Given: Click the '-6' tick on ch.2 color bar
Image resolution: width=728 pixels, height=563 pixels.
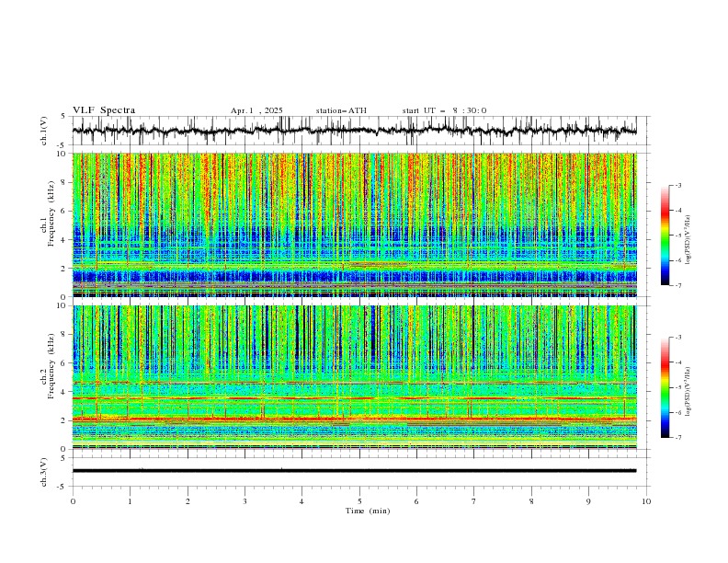Looking at the screenshot, I should (678, 412).
